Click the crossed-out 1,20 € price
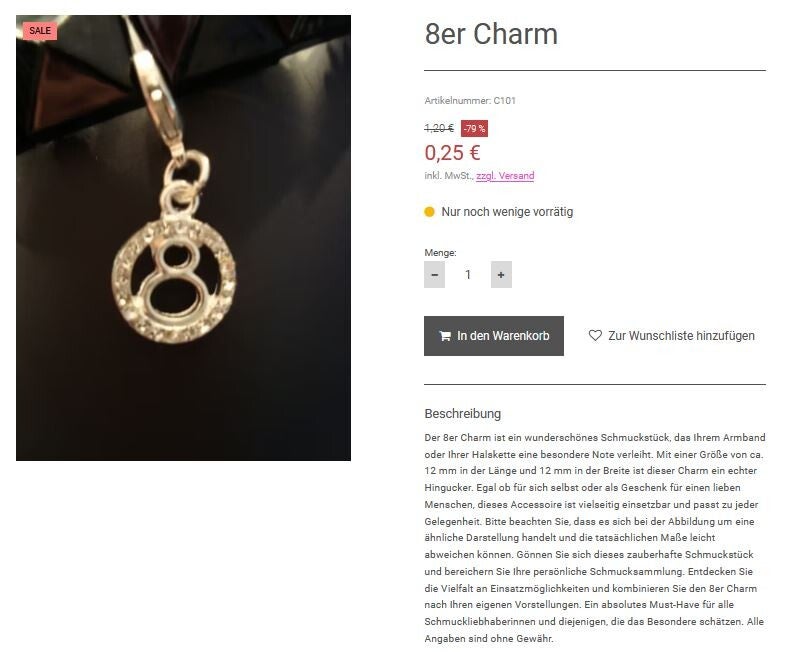Screen dimensions: 791x652 click(x=439, y=129)
